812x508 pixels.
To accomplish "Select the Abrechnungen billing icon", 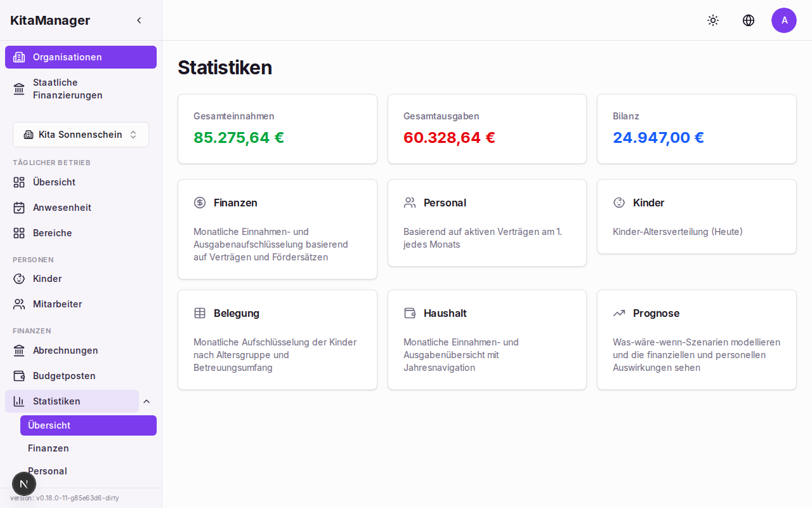I will tap(19, 350).
